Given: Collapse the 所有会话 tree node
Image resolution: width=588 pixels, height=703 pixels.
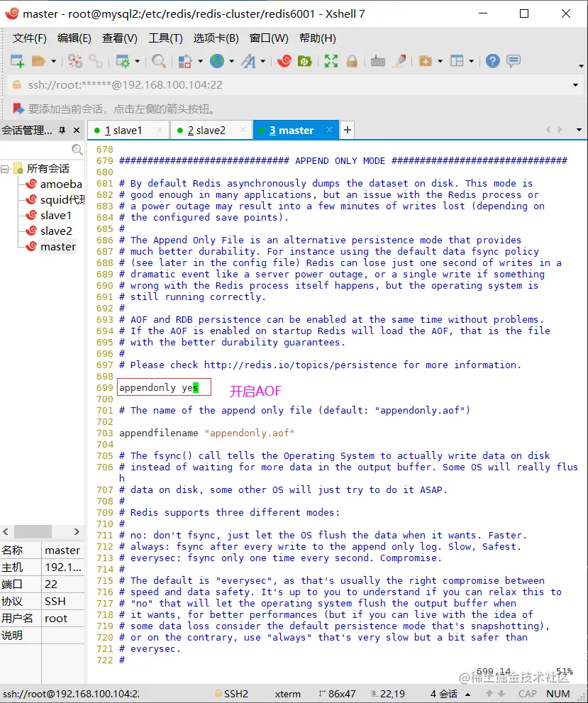Looking at the screenshot, I should pos(5,169).
